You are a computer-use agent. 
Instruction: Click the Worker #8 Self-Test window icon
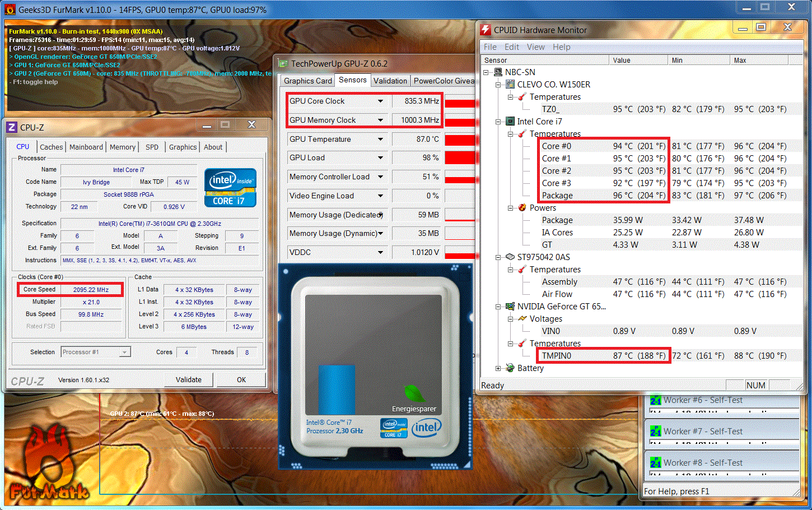[x=656, y=463]
